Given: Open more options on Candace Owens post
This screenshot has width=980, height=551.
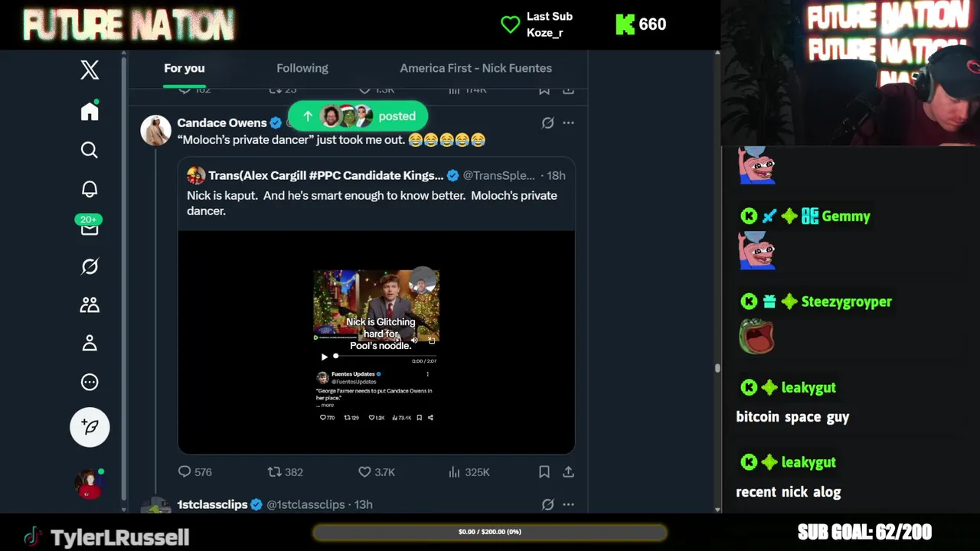Looking at the screenshot, I should tap(568, 122).
